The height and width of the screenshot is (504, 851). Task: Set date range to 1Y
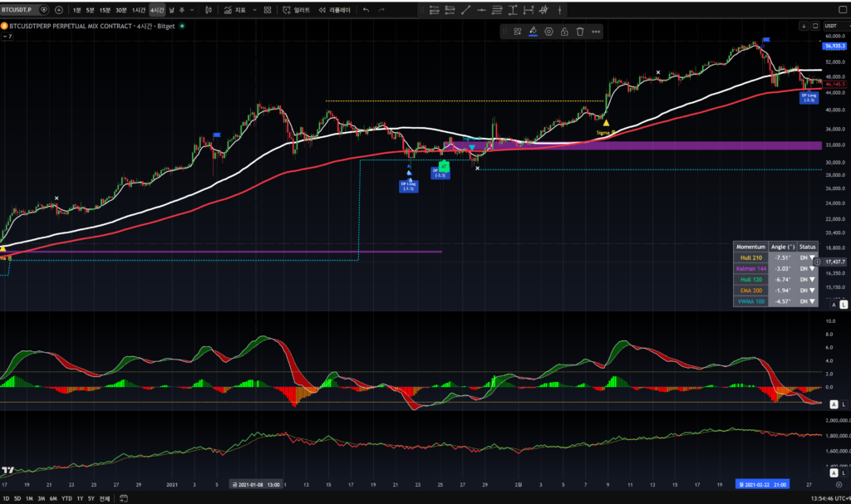[80, 497]
